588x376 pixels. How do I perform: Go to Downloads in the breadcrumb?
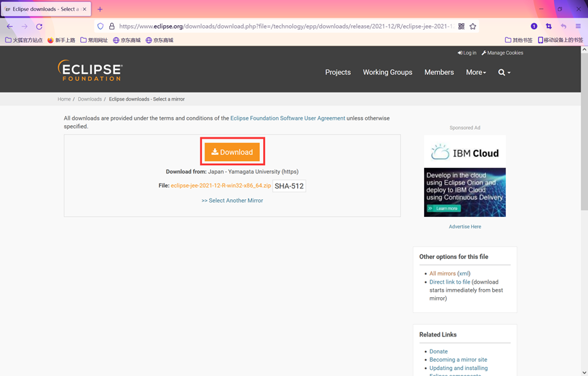point(90,99)
